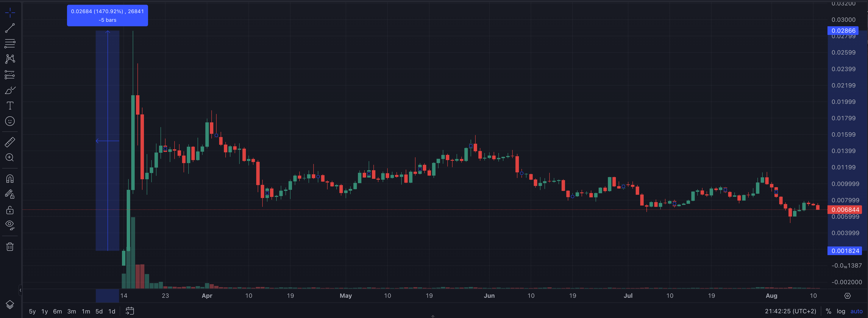Select the brush drawing tool

[10, 90]
